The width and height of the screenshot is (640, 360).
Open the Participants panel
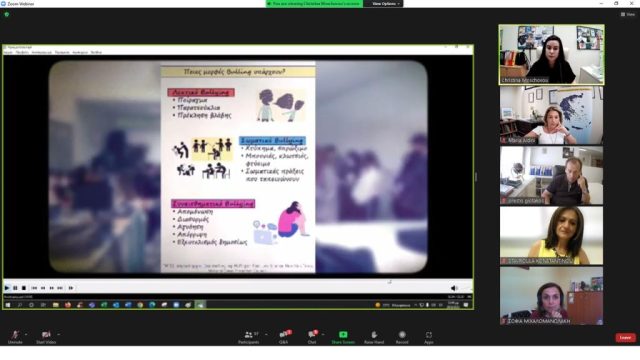point(249,337)
